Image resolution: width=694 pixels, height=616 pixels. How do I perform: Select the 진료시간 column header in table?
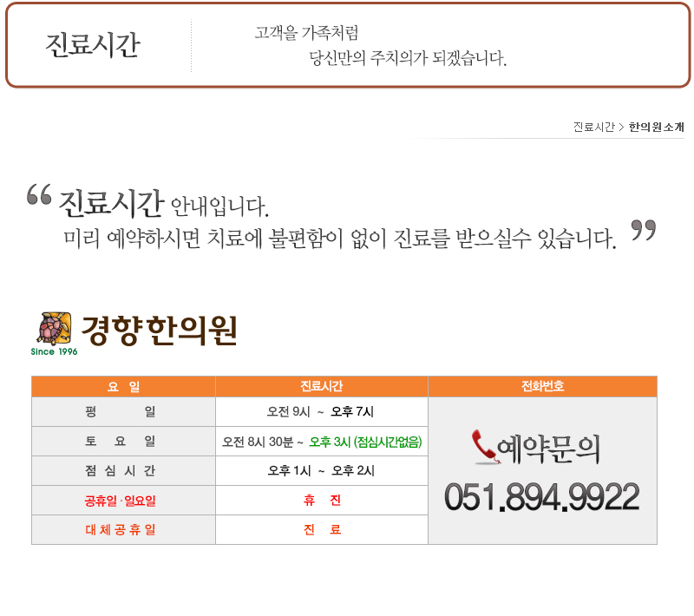pos(322,386)
